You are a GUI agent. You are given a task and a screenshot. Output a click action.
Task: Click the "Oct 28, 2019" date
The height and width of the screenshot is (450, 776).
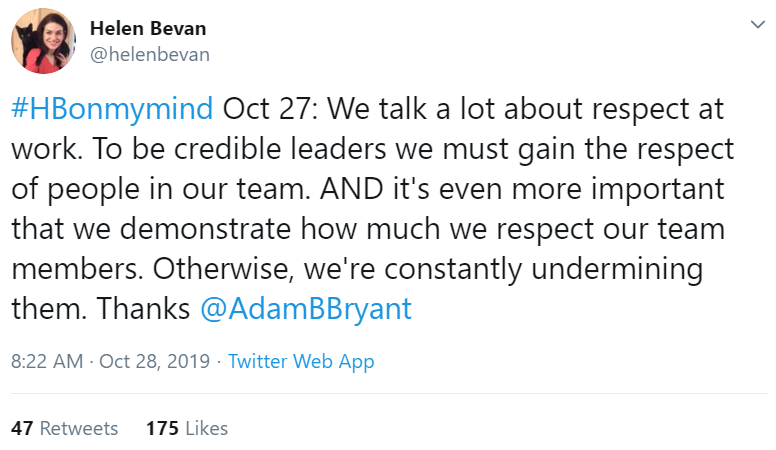(156, 361)
